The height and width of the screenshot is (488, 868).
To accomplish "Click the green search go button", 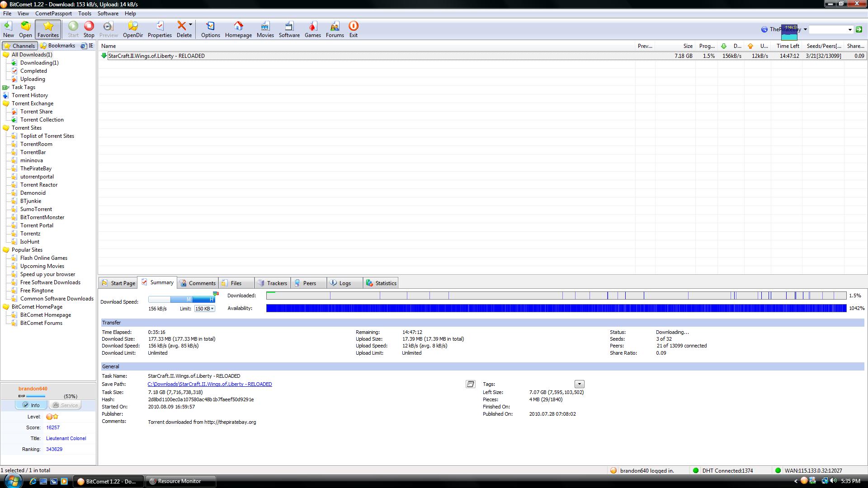I will (859, 29).
